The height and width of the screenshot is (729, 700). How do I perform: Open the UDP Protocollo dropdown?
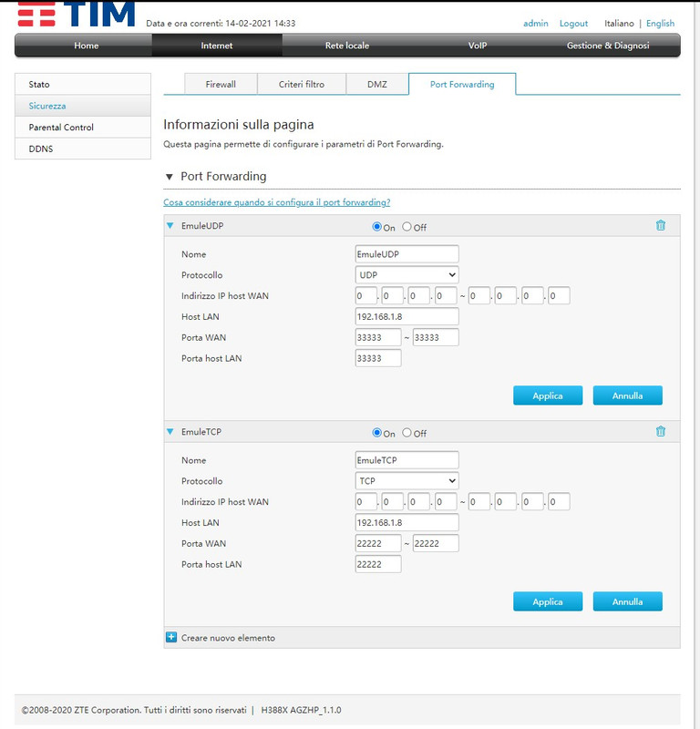click(407, 275)
